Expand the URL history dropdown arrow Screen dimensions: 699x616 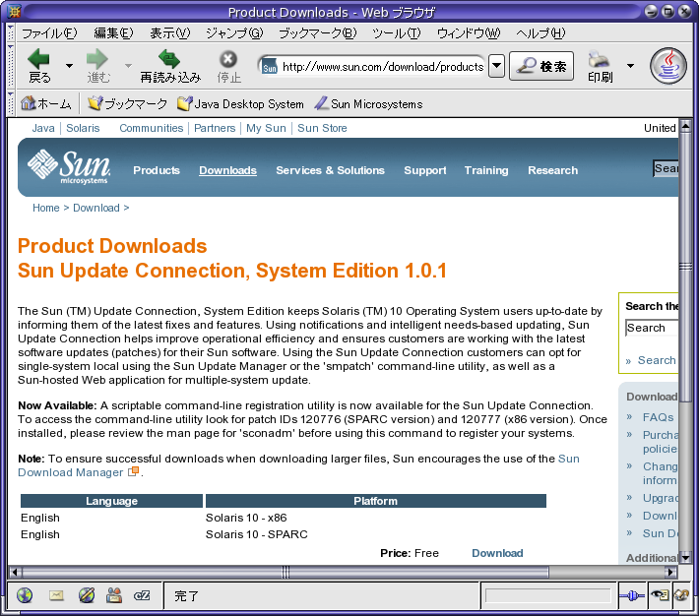496,67
